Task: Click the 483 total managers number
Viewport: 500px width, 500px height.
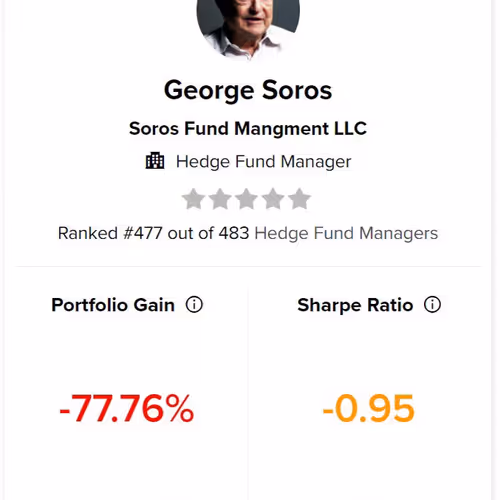Action: click(x=234, y=233)
